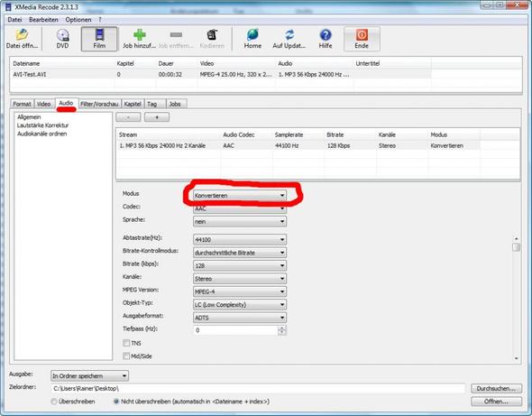
Task: Open the Sprache dropdown showing nein
Action: (240, 221)
